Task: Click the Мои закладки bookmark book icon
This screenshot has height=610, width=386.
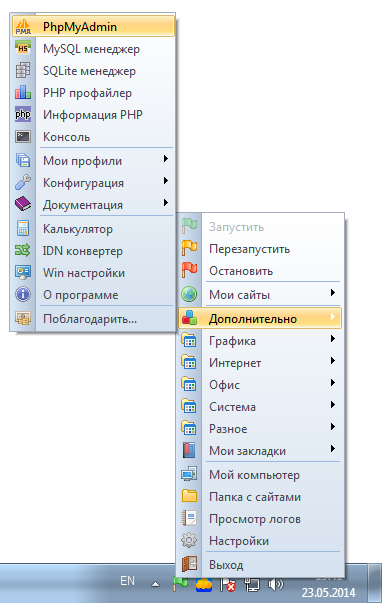Action: click(x=189, y=450)
